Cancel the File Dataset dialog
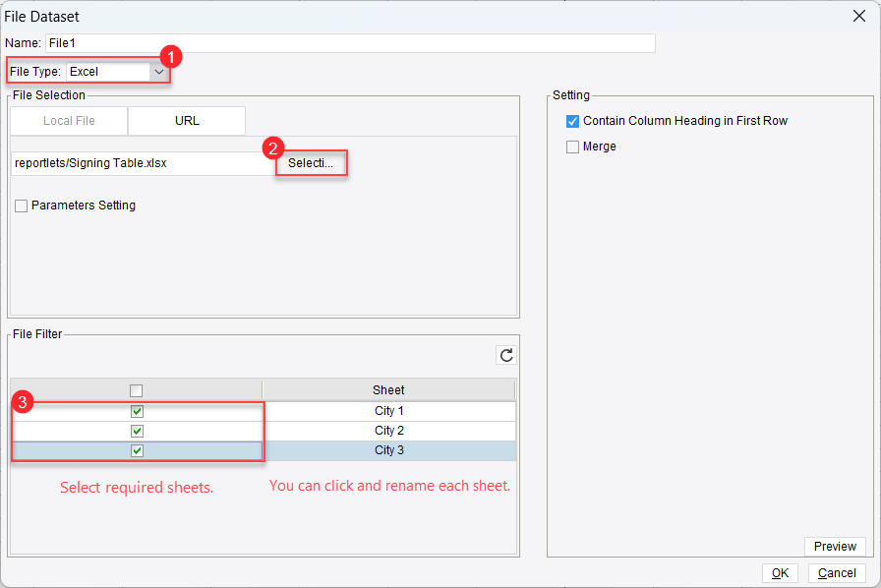The height and width of the screenshot is (588, 881). tap(837, 572)
